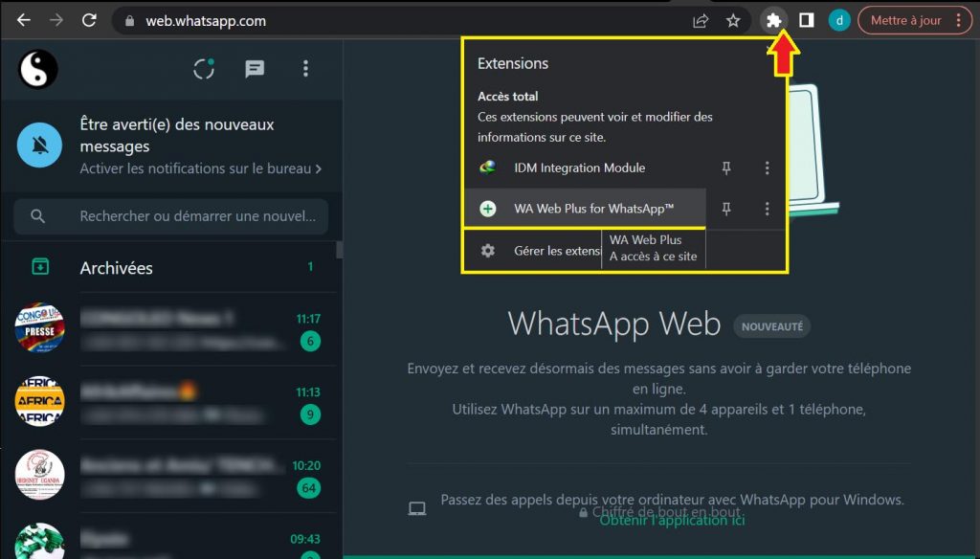Click the unread badge showing 6

click(310, 341)
